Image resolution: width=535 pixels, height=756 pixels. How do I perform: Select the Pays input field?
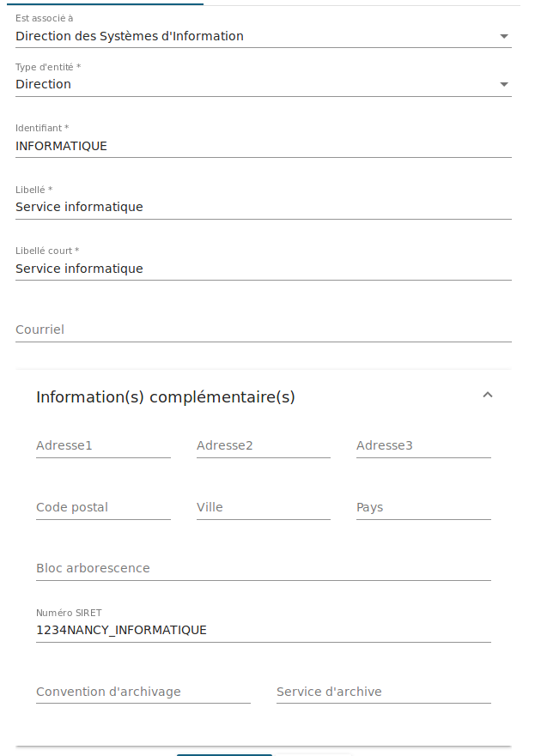423,508
